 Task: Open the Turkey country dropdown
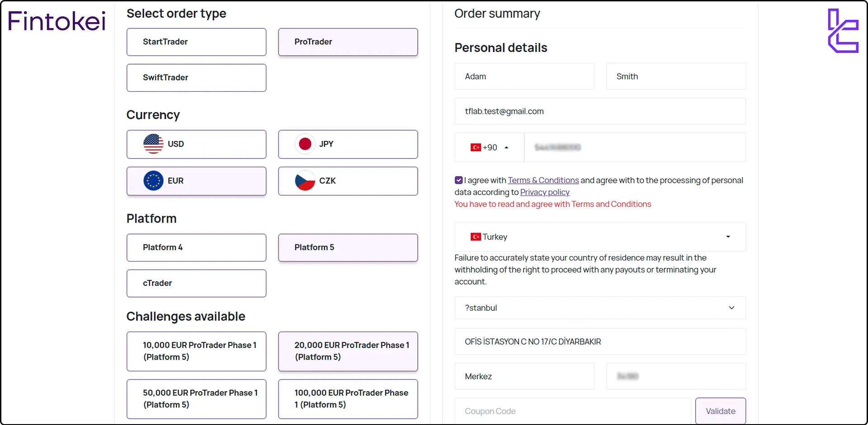(600, 237)
